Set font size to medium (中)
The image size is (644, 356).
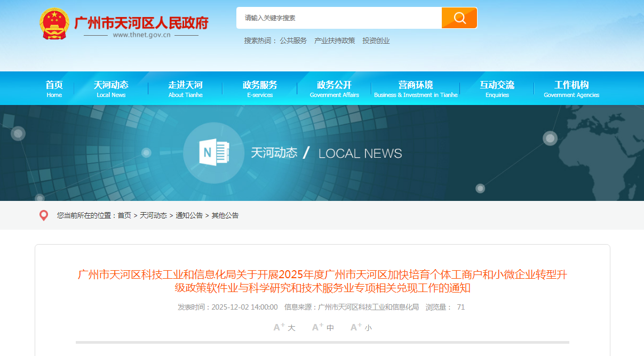point(323,327)
